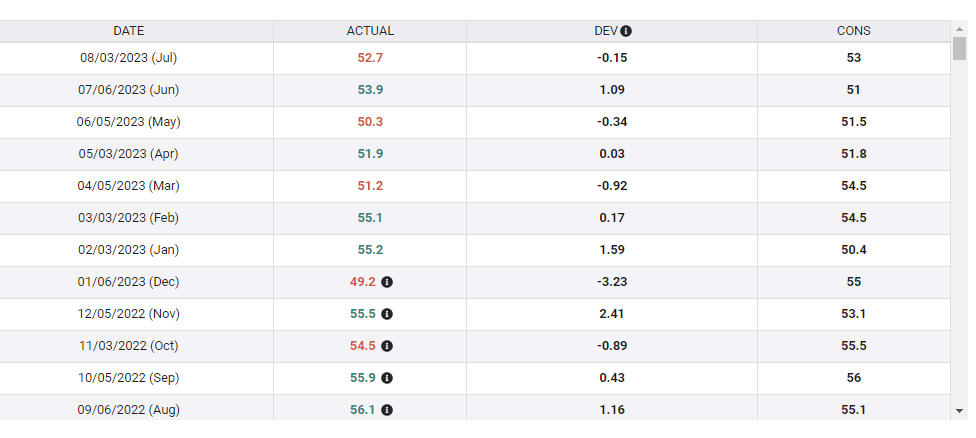Click the 2.41 deviation value for November
Screen dimensions: 976x438
pos(612,314)
